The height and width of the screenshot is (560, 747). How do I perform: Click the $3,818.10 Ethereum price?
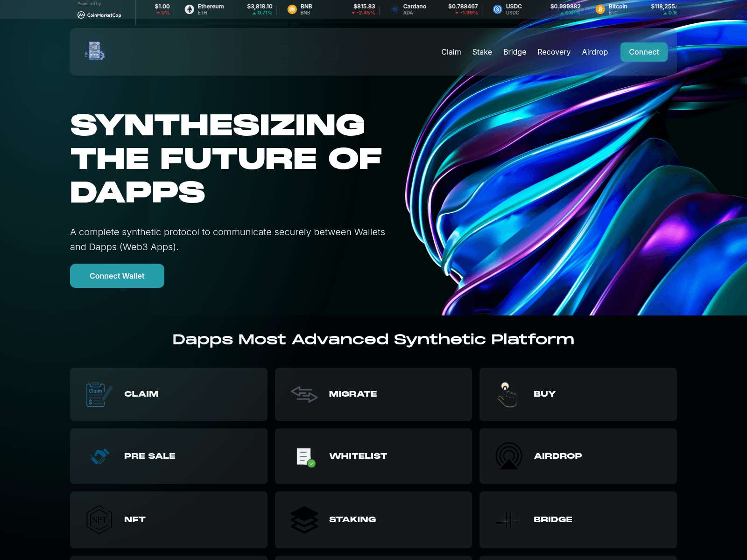tap(260, 7)
